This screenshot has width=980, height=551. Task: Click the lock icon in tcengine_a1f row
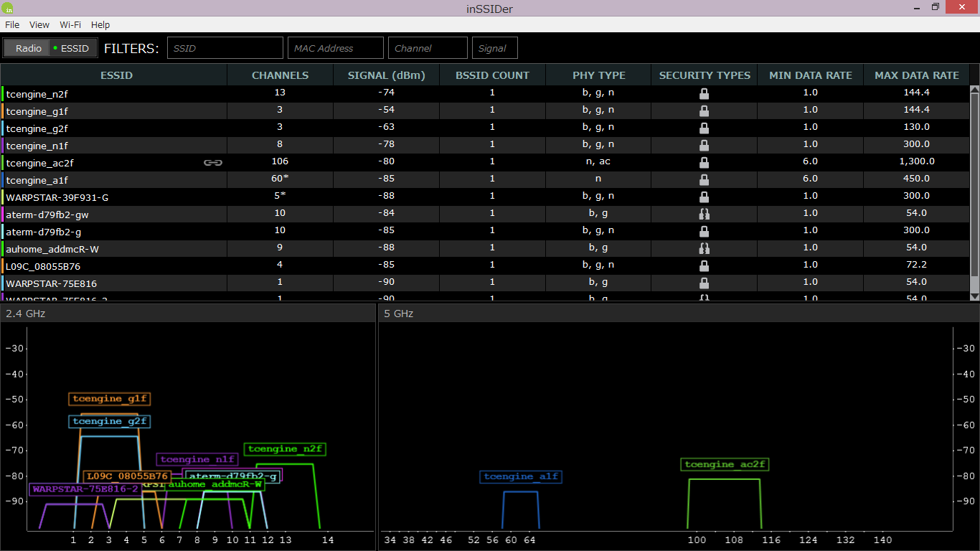tap(705, 179)
